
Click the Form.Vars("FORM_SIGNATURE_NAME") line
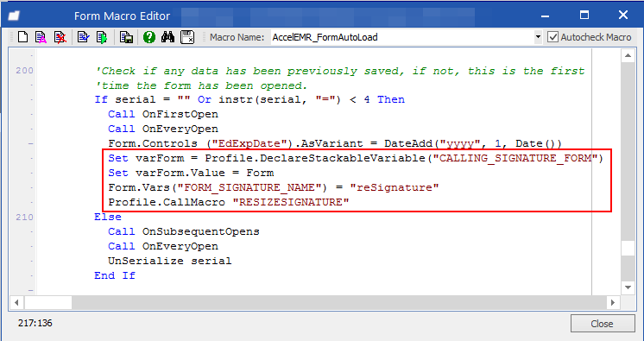[x=274, y=187]
